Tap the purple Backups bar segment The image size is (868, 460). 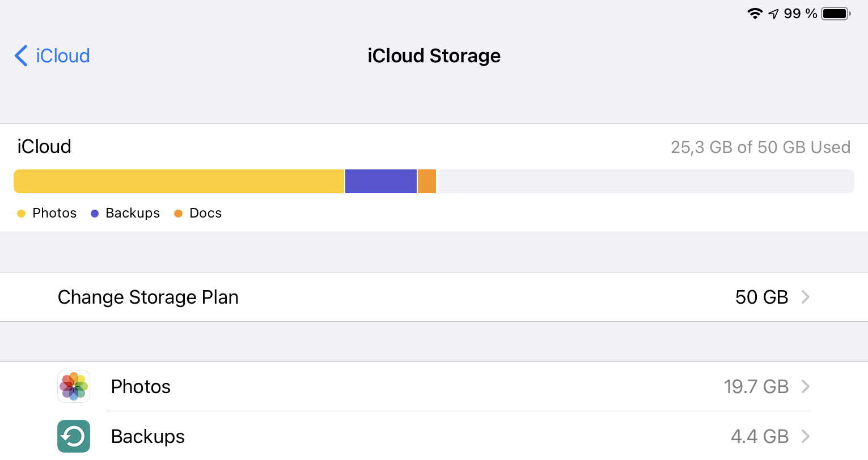pyautogui.click(x=381, y=181)
